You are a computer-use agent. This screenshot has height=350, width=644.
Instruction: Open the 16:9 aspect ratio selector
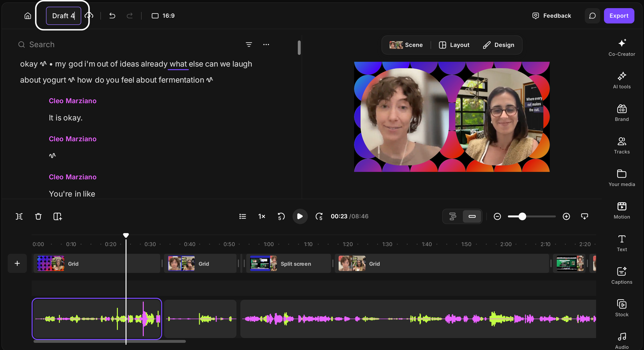[163, 16]
